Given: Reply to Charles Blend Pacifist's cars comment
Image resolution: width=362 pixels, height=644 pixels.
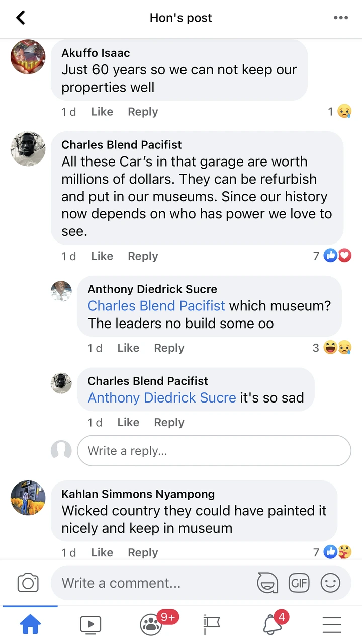Looking at the screenshot, I should (x=143, y=256).
